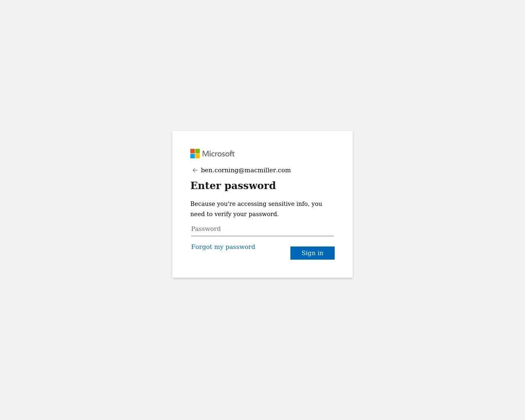
Task: Open the Forgot my password link
Action: pyautogui.click(x=223, y=247)
